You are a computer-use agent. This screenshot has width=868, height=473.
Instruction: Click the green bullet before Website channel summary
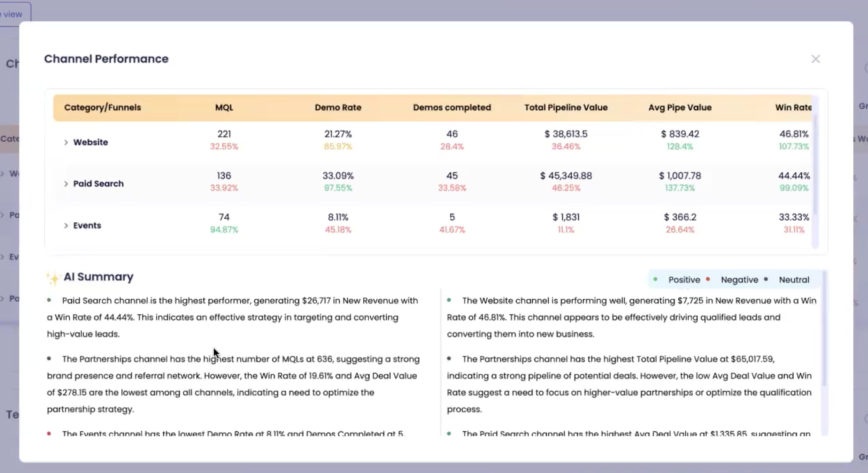click(x=449, y=300)
